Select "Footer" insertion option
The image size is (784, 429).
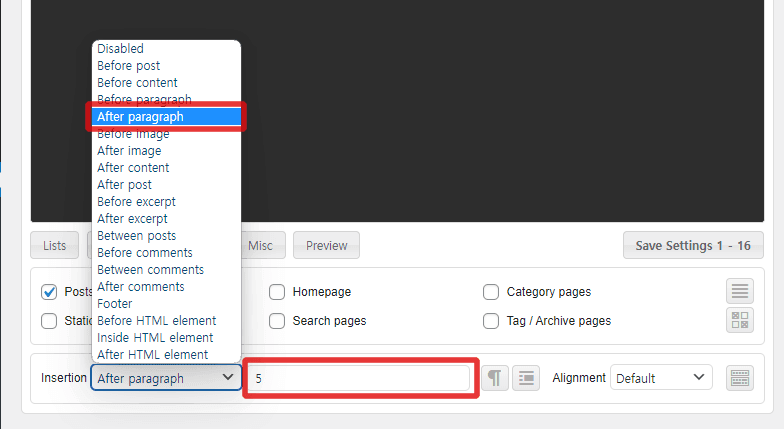115,303
